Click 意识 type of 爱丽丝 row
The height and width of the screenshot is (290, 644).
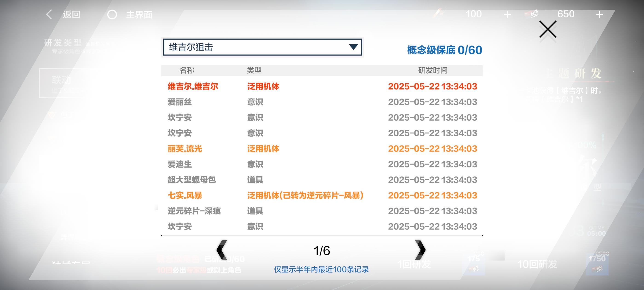coord(255,102)
